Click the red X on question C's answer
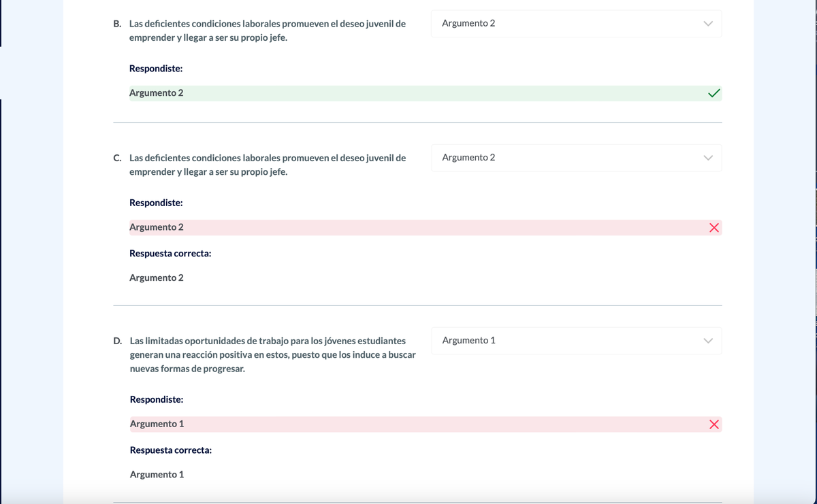The width and height of the screenshot is (817, 504). (714, 228)
